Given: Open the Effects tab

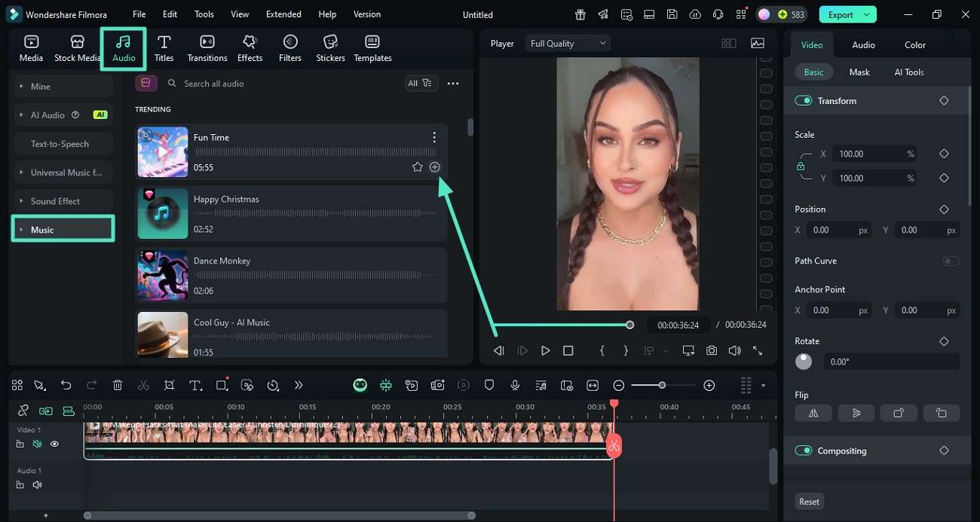Looking at the screenshot, I should coord(250,48).
